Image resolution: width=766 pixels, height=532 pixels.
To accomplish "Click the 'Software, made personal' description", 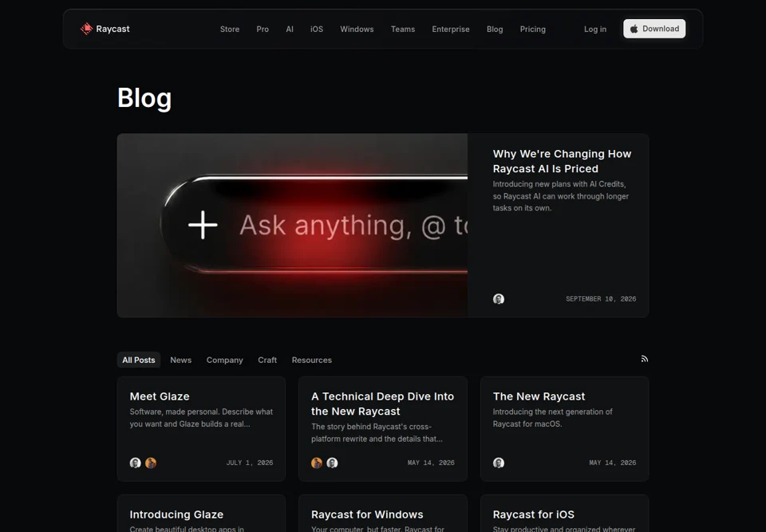I will tap(201, 418).
